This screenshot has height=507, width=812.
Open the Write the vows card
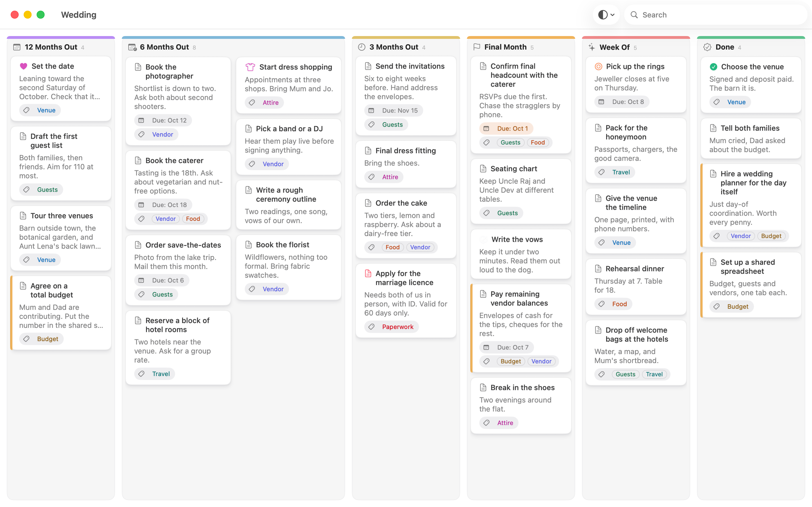coord(521,254)
